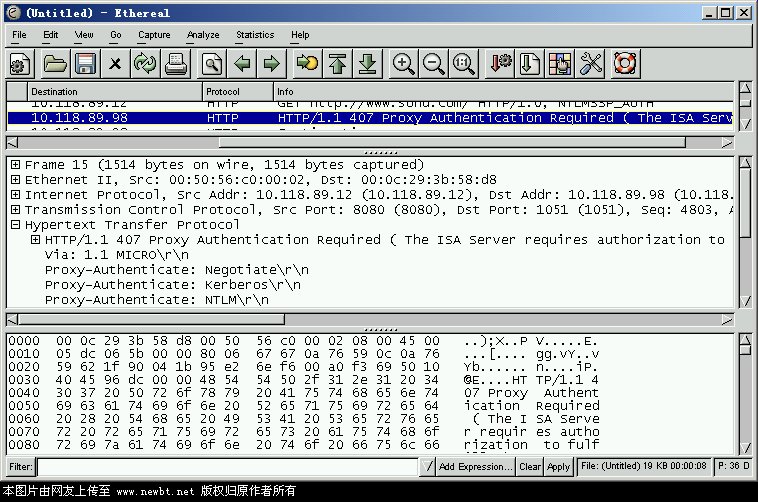Click the P: 36 packet count status

tap(733, 466)
